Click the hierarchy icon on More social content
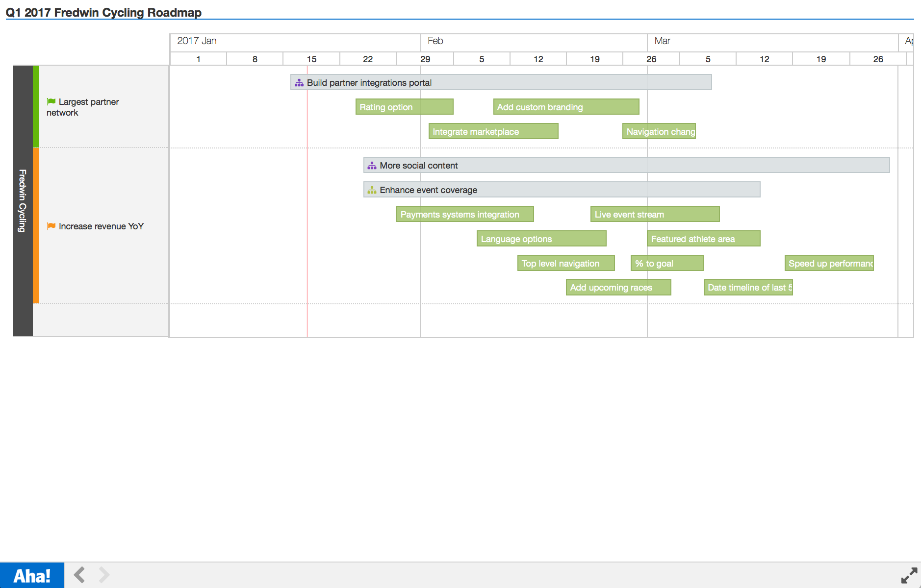Screen dimensions: 921x588 [x=372, y=166]
